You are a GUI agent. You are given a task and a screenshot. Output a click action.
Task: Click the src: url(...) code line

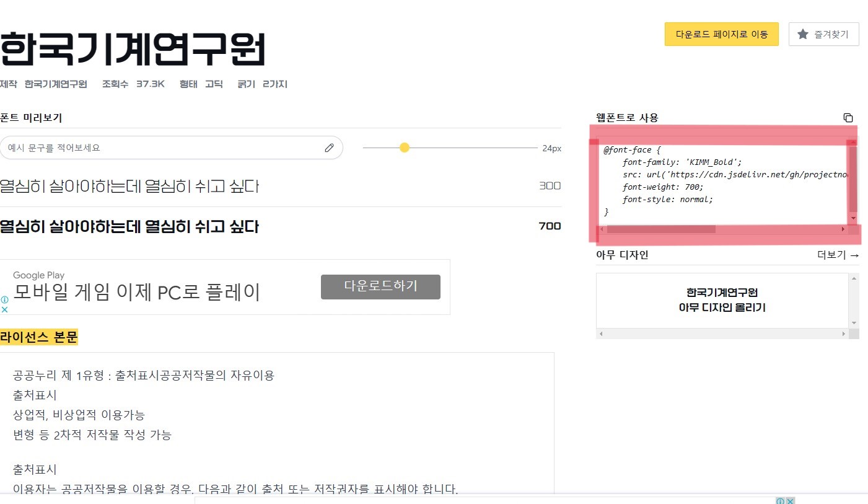735,174
